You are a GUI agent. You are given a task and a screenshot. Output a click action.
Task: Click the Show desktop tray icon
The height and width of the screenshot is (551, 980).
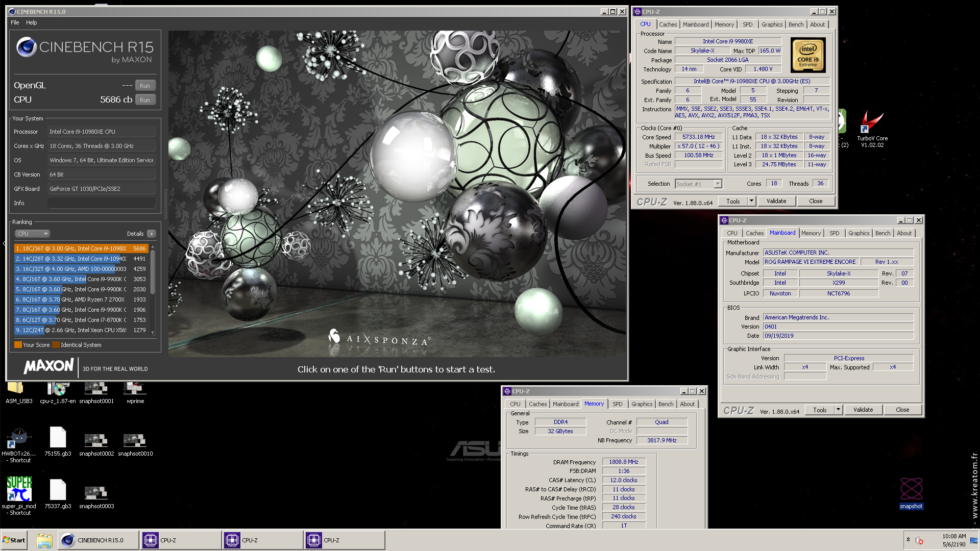coord(974,540)
